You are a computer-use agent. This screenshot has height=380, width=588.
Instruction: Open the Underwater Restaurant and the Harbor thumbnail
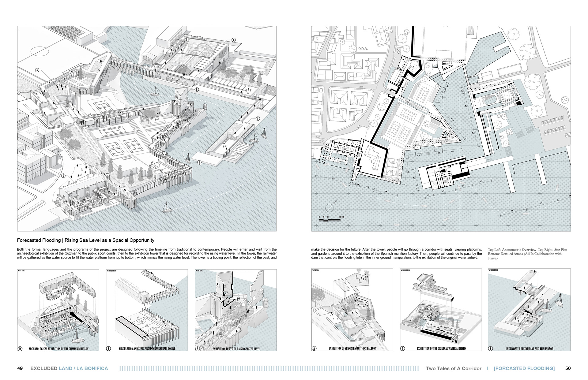click(x=529, y=310)
